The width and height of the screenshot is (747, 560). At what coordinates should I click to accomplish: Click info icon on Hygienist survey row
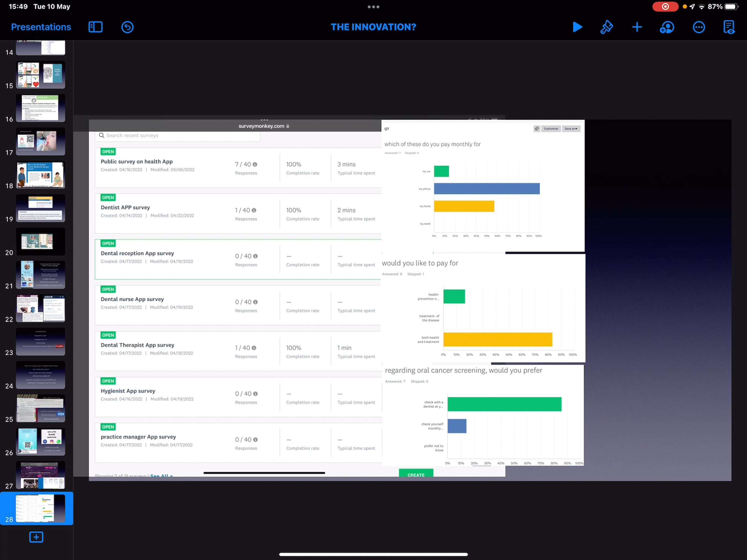pyautogui.click(x=255, y=394)
